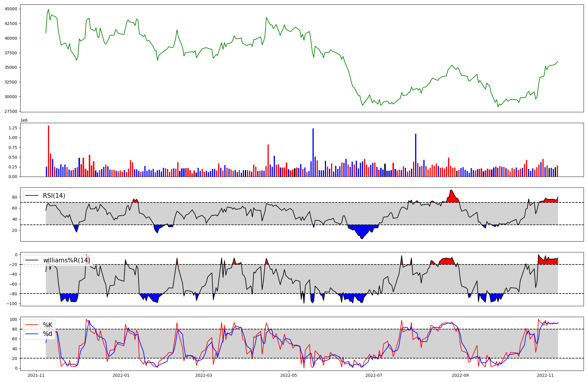Click the %d legend entry

(x=47, y=334)
